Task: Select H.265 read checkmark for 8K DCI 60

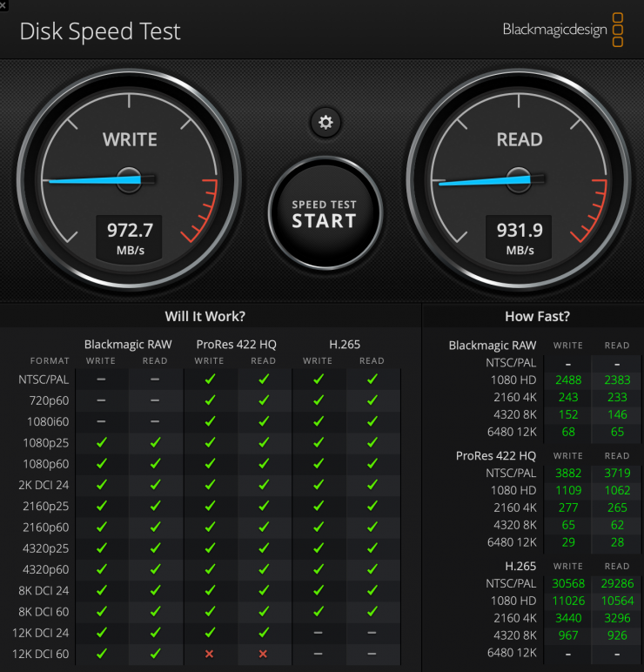Action: (372, 611)
